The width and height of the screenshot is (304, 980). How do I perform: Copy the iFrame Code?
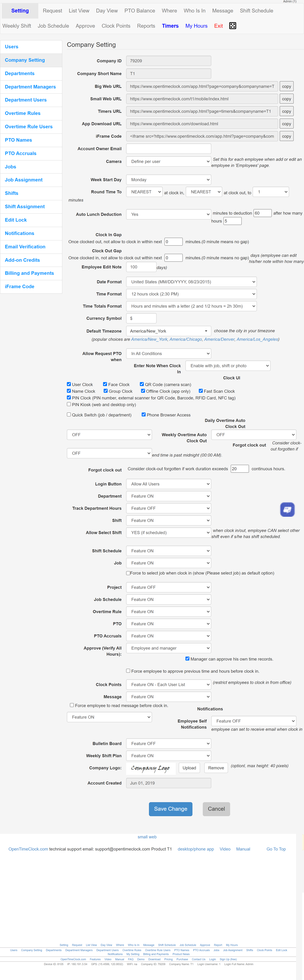[x=287, y=136]
